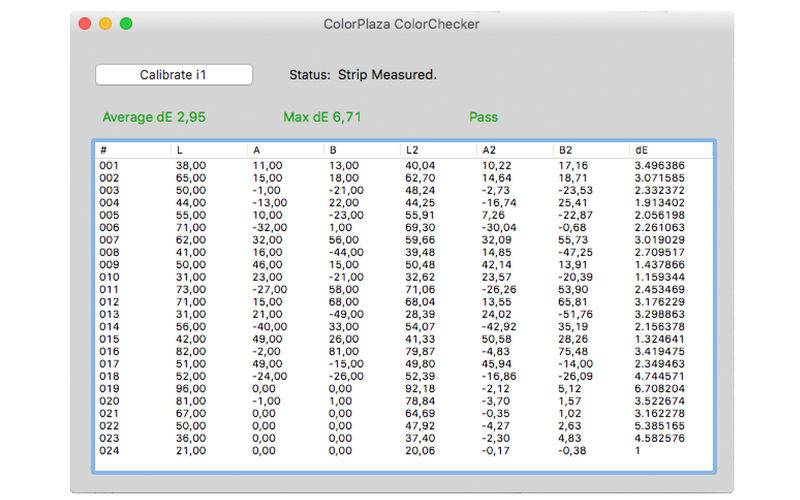Click the green Pass result text
Image resolution: width=800 pixels, height=500 pixels.
(483, 117)
